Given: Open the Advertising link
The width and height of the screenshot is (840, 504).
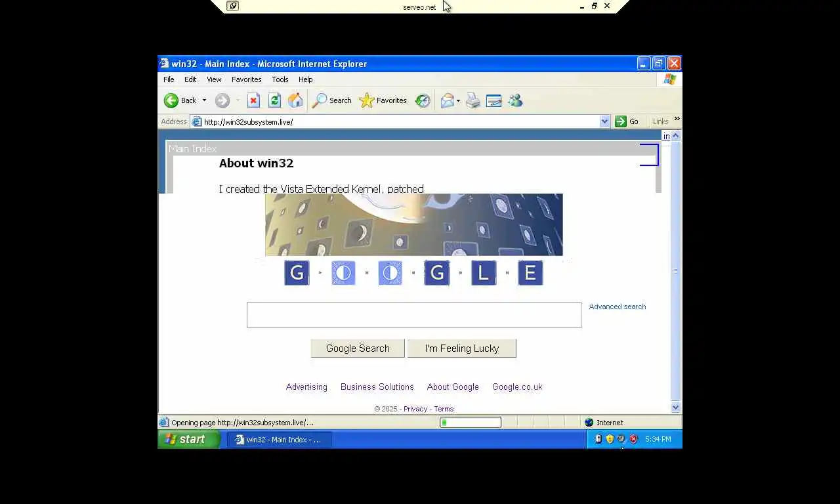Looking at the screenshot, I should point(306,387).
